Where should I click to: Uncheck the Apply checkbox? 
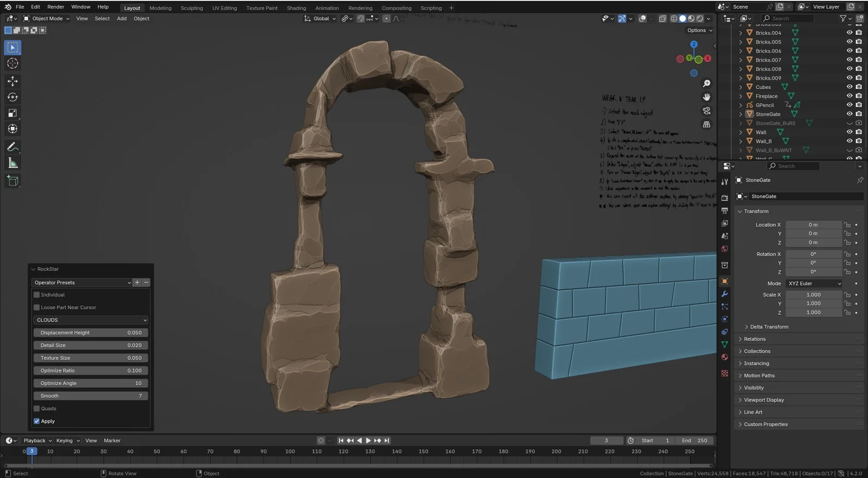click(x=37, y=421)
